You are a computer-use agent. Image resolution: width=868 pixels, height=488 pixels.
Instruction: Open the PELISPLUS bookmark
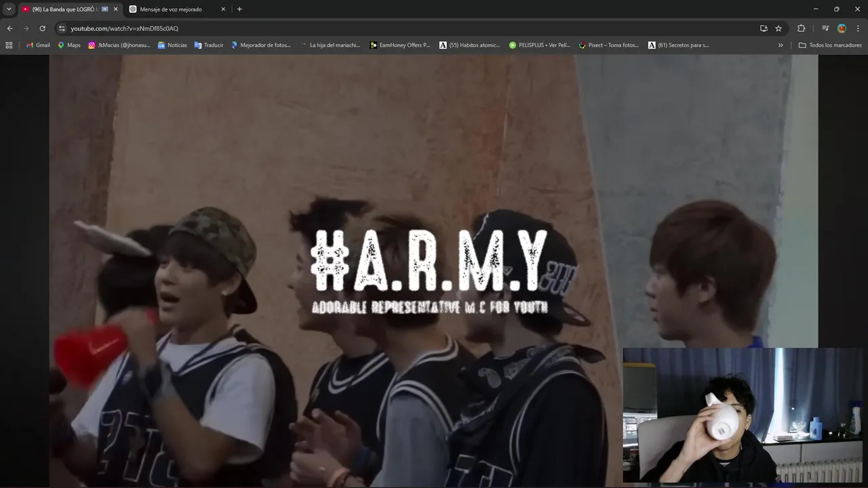point(540,45)
